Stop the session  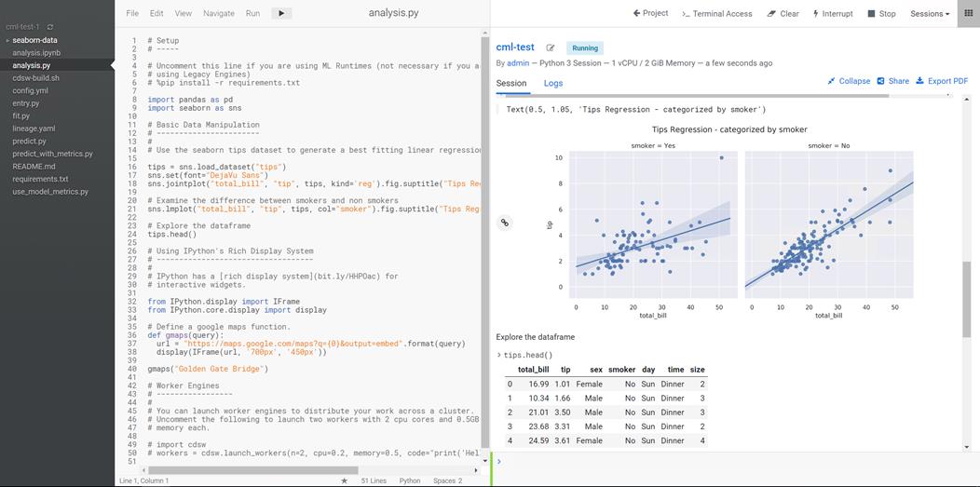882,13
